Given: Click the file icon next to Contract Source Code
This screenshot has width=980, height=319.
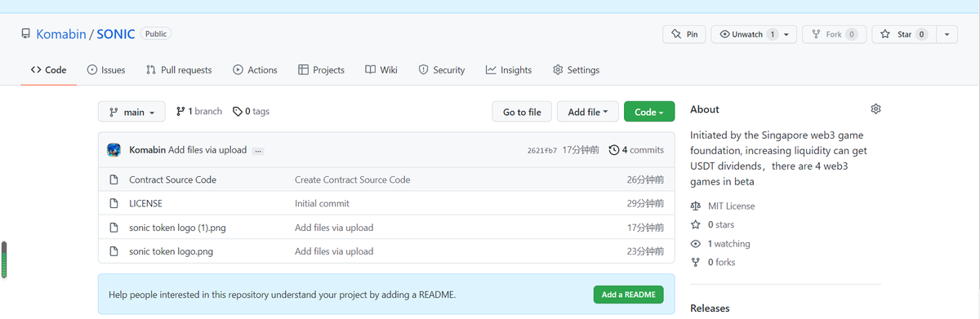Looking at the screenshot, I should click(x=114, y=179).
